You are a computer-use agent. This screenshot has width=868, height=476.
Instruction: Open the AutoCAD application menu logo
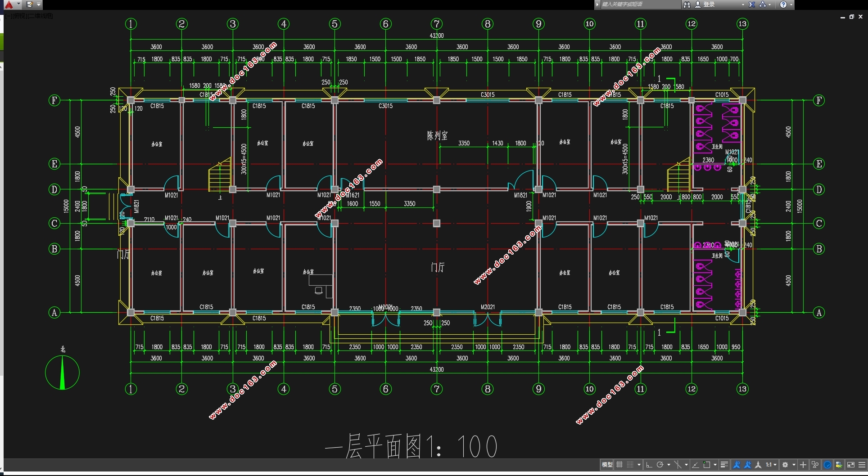pos(9,4)
